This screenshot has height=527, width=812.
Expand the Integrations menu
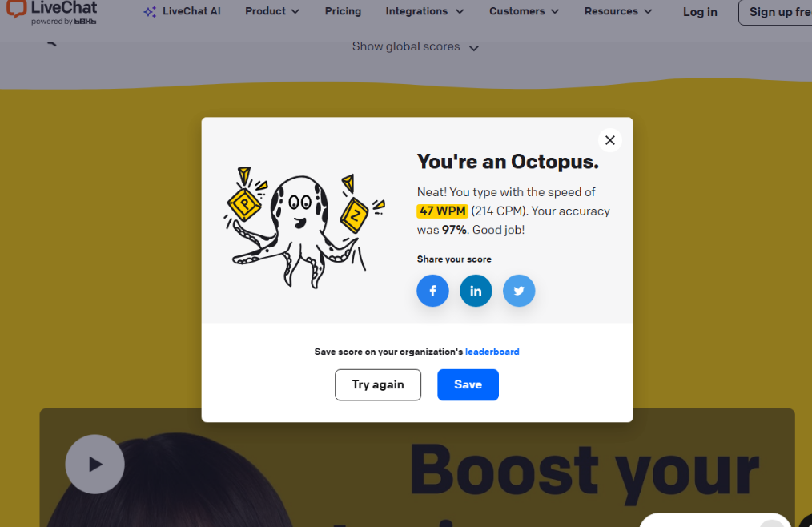coord(424,11)
